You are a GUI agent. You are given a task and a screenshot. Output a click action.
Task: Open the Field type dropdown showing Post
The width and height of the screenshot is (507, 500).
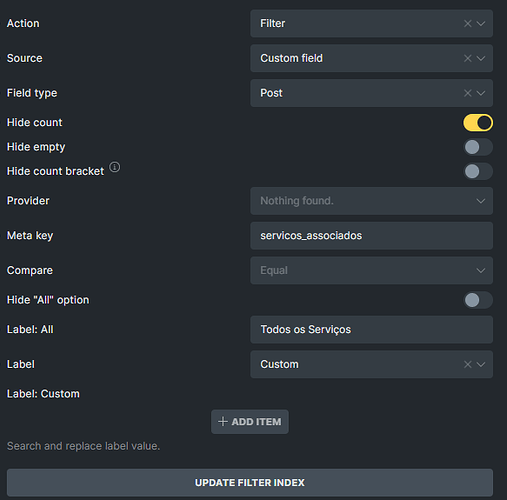(x=371, y=93)
